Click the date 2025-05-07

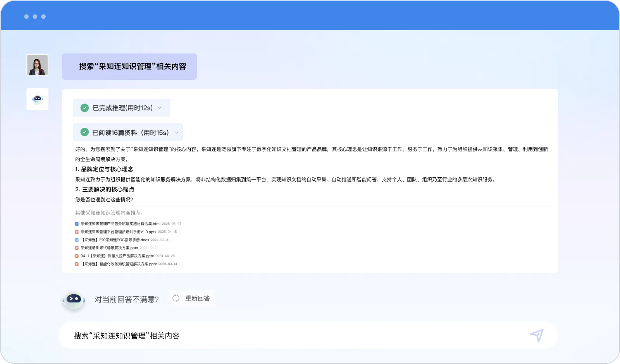[x=172, y=224]
